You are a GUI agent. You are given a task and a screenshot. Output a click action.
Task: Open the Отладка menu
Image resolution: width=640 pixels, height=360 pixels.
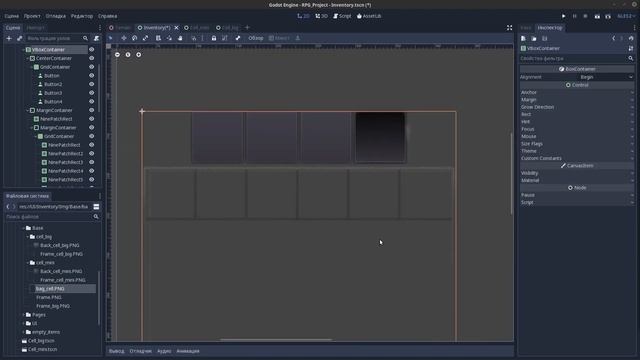pos(56,16)
